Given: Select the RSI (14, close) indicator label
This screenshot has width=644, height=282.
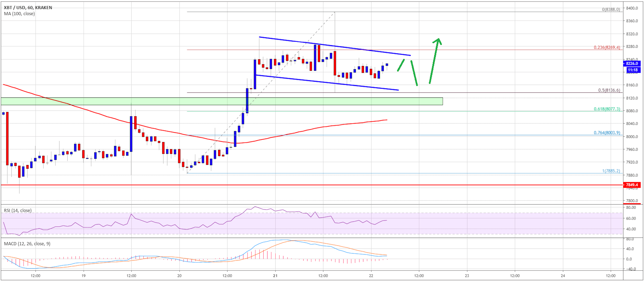Looking at the screenshot, I should [x=18, y=210].
